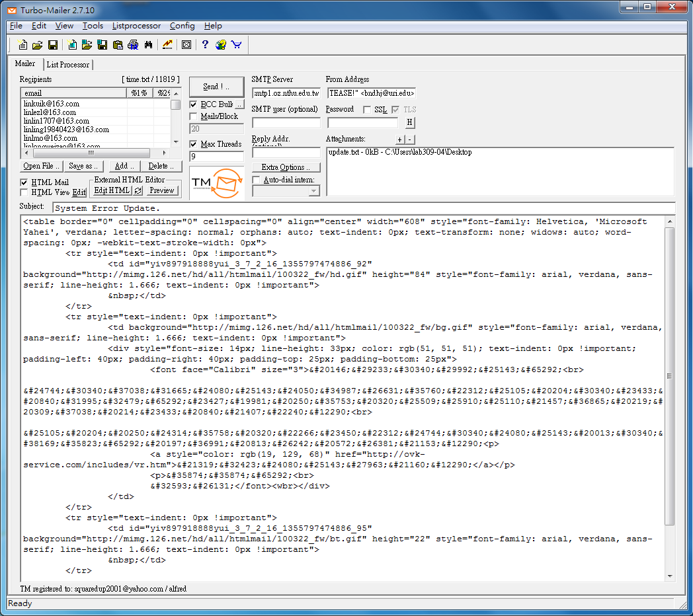This screenshot has height=616, width=693.
Task: Click the first open folder toolbar icon
Action: [x=37, y=45]
